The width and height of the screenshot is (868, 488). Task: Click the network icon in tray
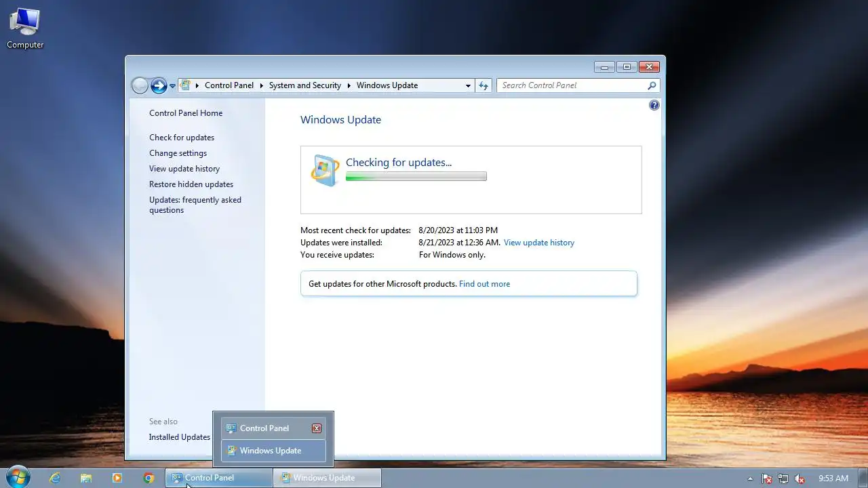point(783,479)
